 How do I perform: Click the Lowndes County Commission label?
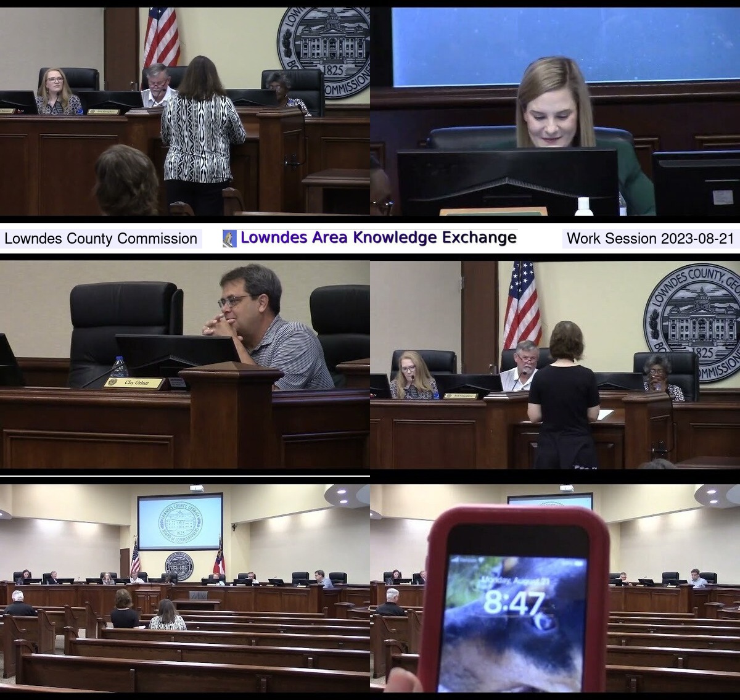pyautogui.click(x=101, y=239)
